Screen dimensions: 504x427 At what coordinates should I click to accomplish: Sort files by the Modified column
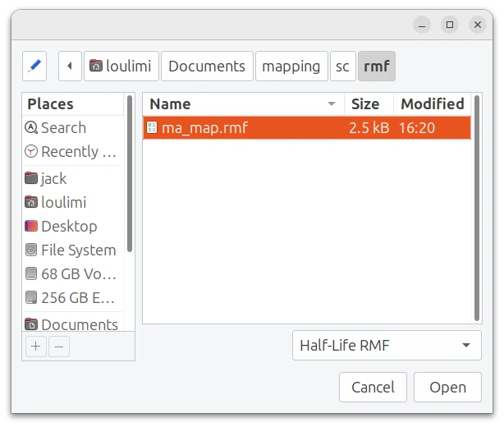tap(433, 103)
